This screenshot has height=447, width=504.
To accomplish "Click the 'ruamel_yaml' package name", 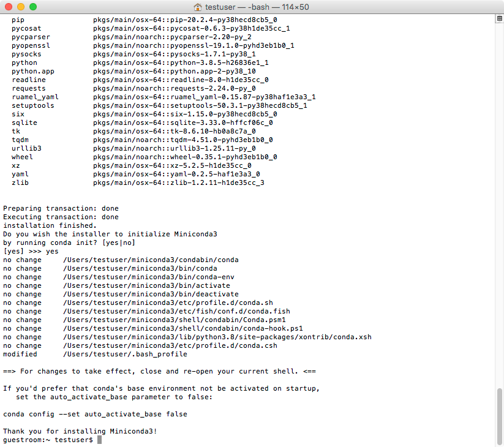I will (x=36, y=97).
